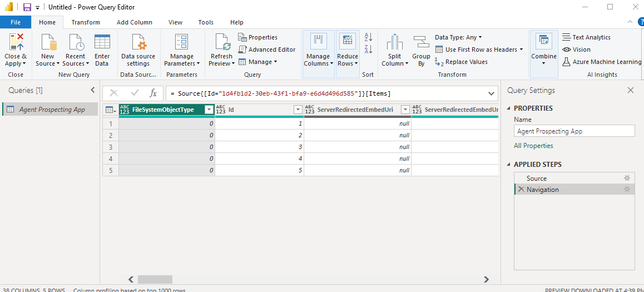The image size is (644, 292).
Task: Cancel the formula edit with the X
Action: point(114,93)
